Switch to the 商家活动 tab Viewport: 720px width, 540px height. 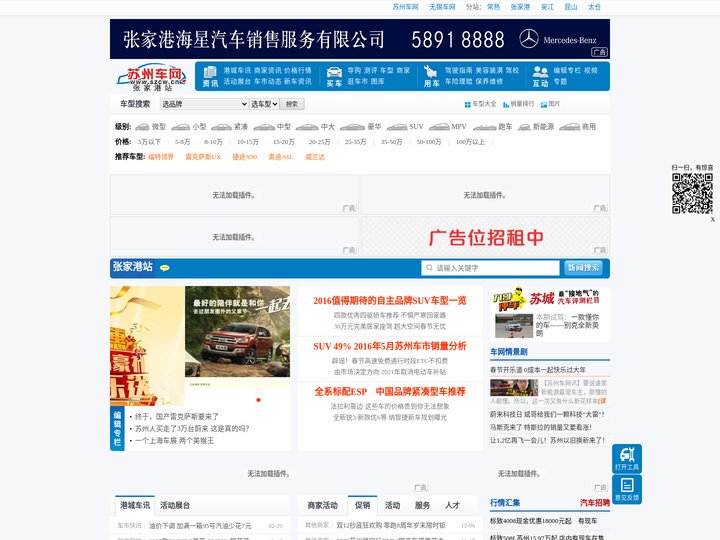(x=322, y=505)
